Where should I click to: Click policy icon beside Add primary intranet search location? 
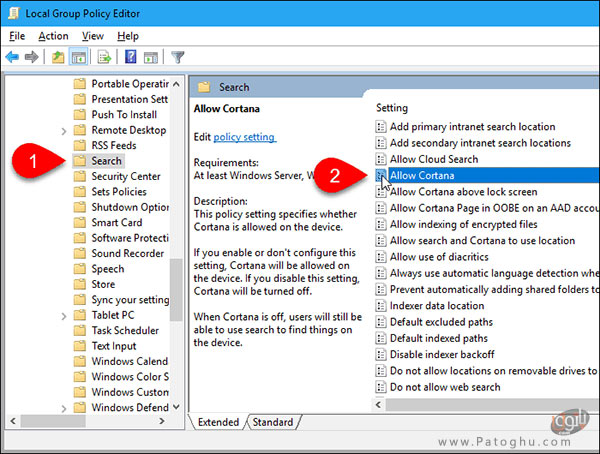pyautogui.click(x=381, y=126)
